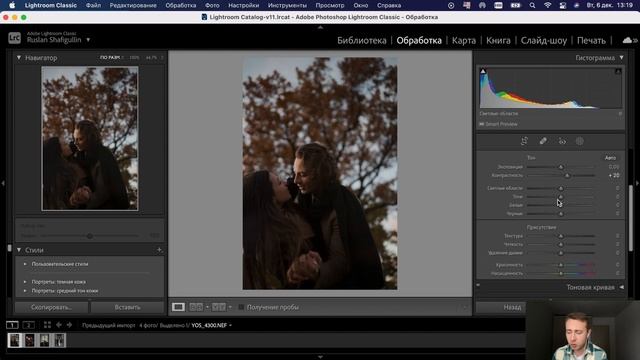Viewport: 640px width, 360px height.
Task: Open the Карта module
Action: [x=464, y=40]
